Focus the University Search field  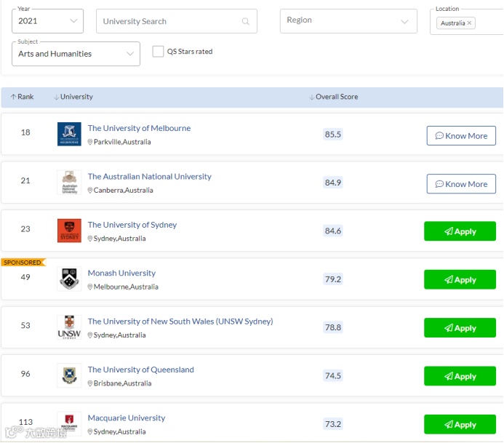coord(171,22)
